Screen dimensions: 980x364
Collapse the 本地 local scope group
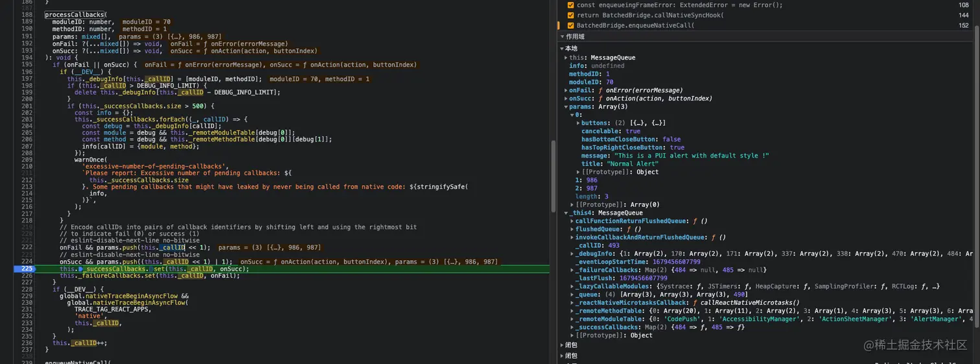(562, 49)
